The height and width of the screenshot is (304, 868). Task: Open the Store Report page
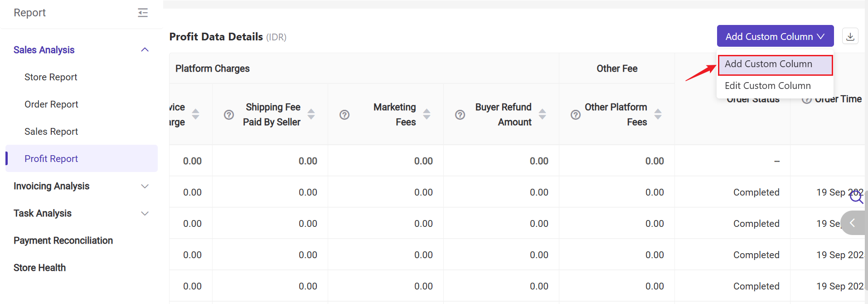pyautogui.click(x=51, y=77)
